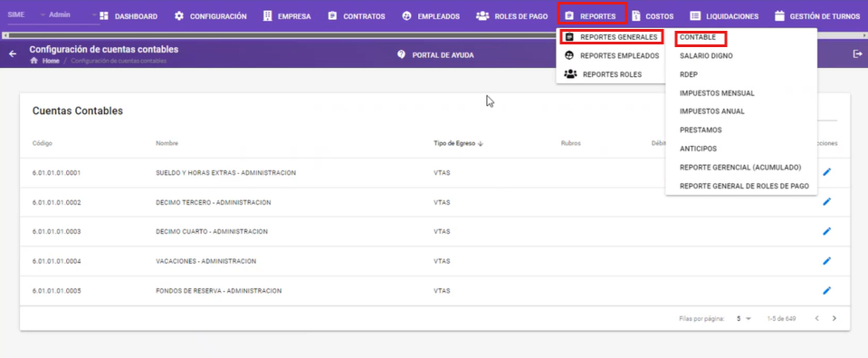Screen dimensions: 868x358
Task: Open the EMPLEADOS menu
Action: point(431,16)
